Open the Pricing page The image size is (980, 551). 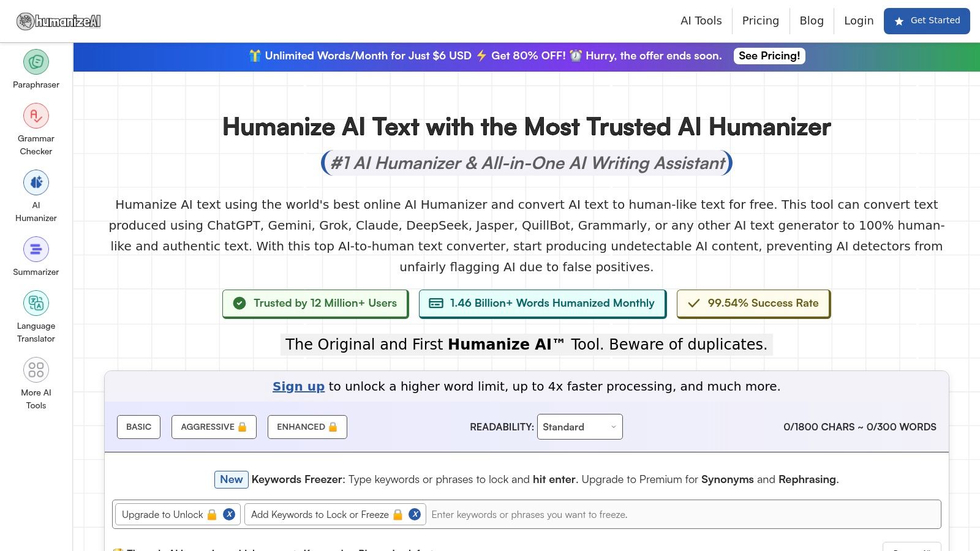coord(760,20)
